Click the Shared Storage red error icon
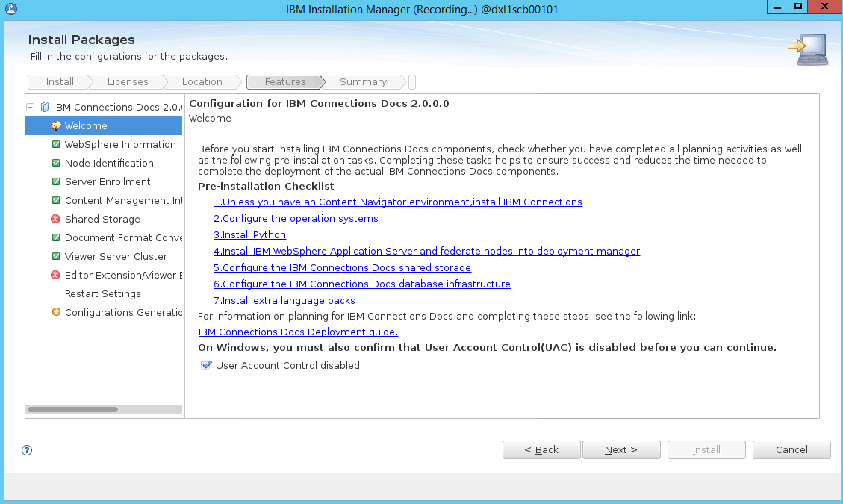This screenshot has height=504, width=843. click(55, 219)
